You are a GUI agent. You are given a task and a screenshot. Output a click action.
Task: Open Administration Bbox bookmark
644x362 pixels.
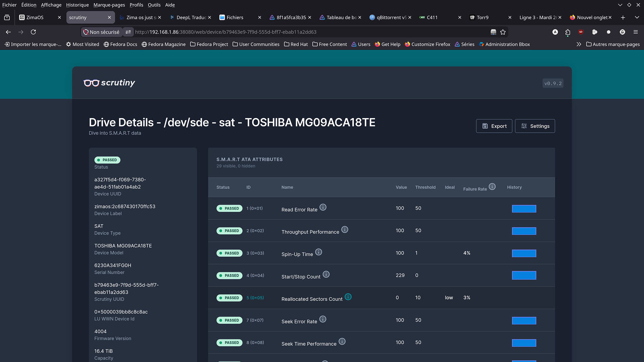[504, 44]
